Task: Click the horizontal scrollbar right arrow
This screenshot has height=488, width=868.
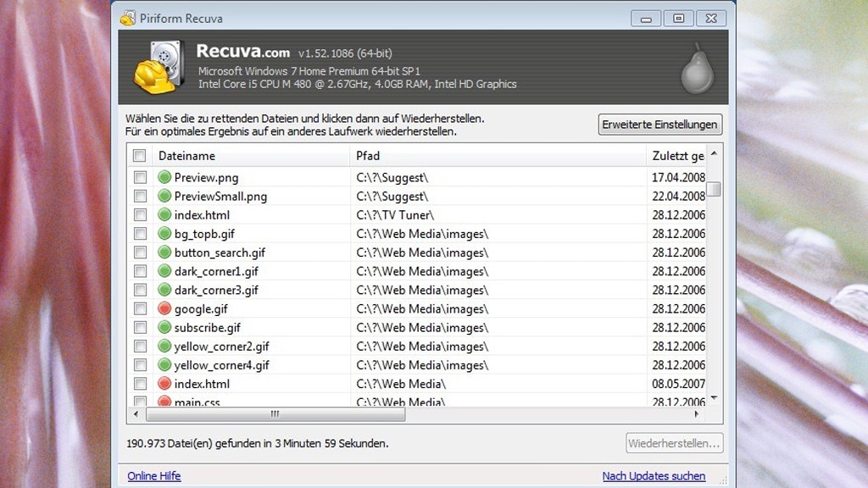Action: pos(697,413)
